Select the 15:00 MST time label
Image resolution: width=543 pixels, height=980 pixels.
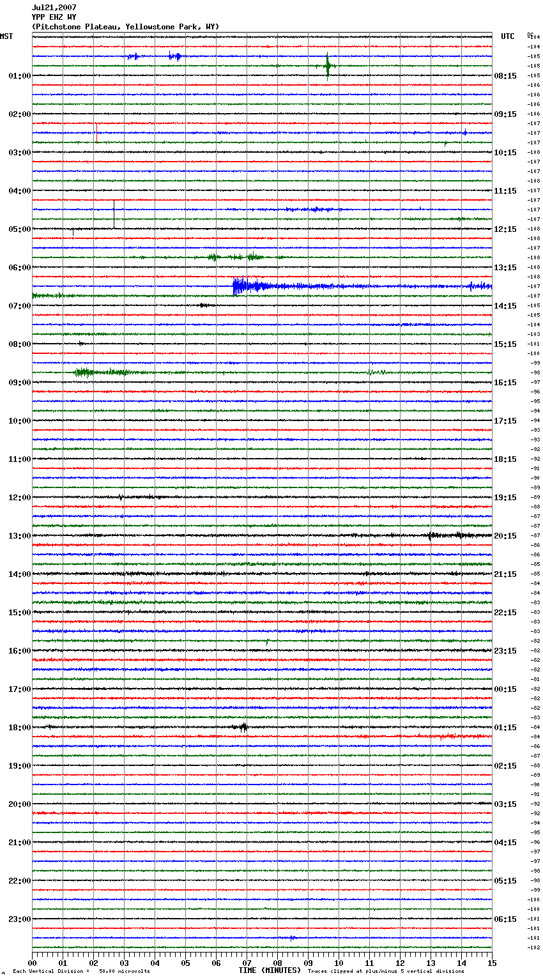point(19,613)
